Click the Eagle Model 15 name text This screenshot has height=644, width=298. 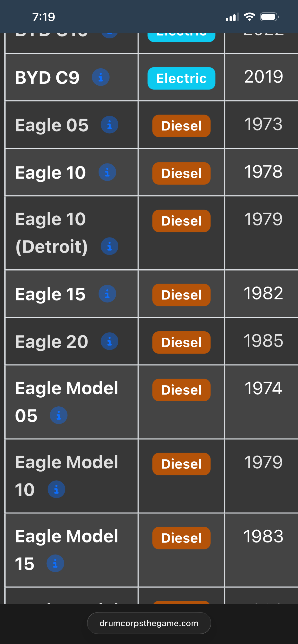point(66,550)
